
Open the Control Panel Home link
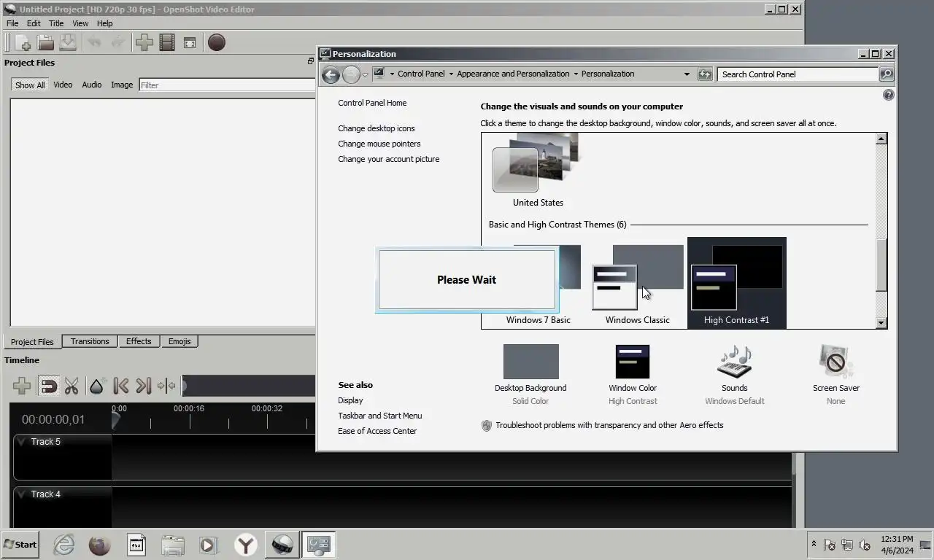click(x=372, y=103)
